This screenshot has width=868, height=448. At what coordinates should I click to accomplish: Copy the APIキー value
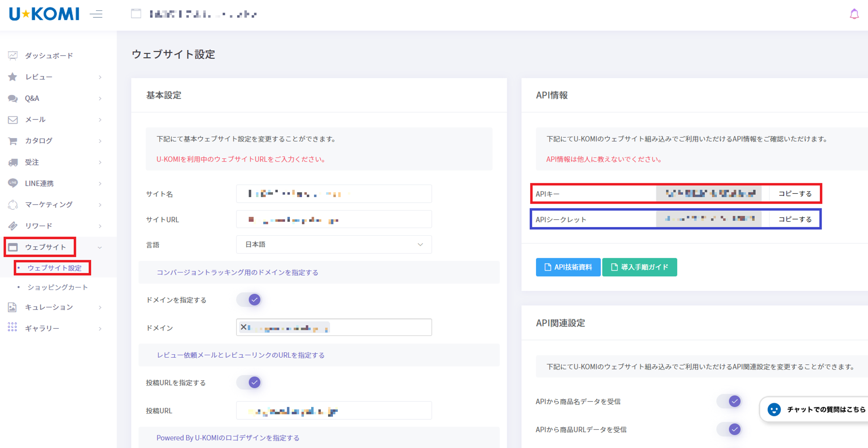click(795, 194)
